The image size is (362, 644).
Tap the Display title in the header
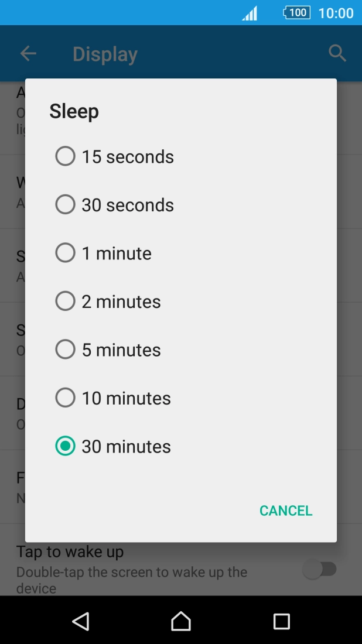coord(104,53)
